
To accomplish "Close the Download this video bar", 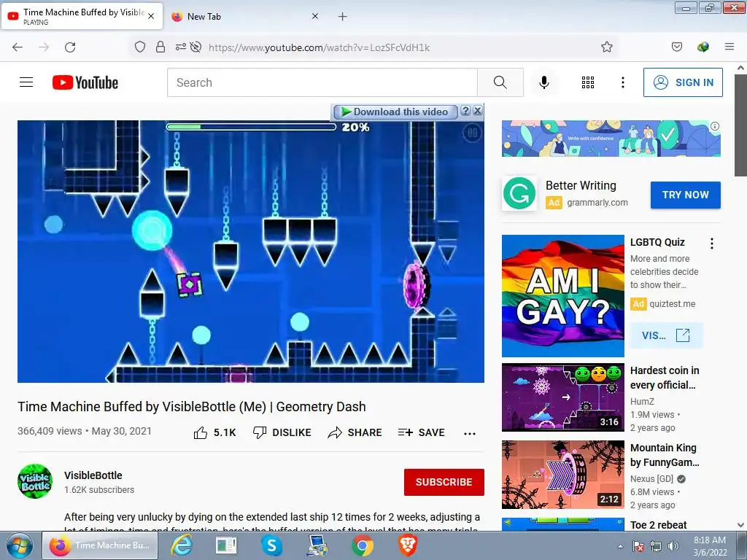I will point(477,111).
